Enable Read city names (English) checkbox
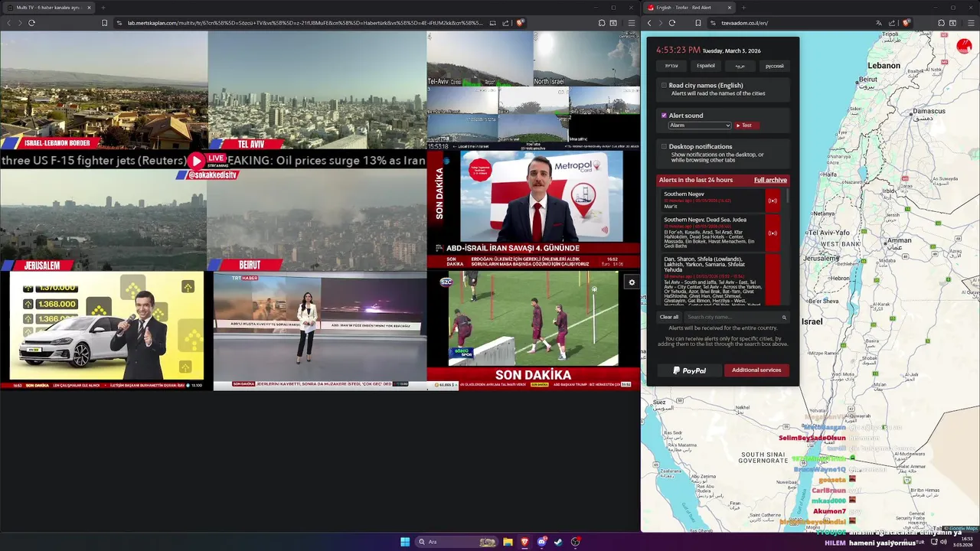Image resolution: width=980 pixels, height=551 pixels. click(664, 86)
